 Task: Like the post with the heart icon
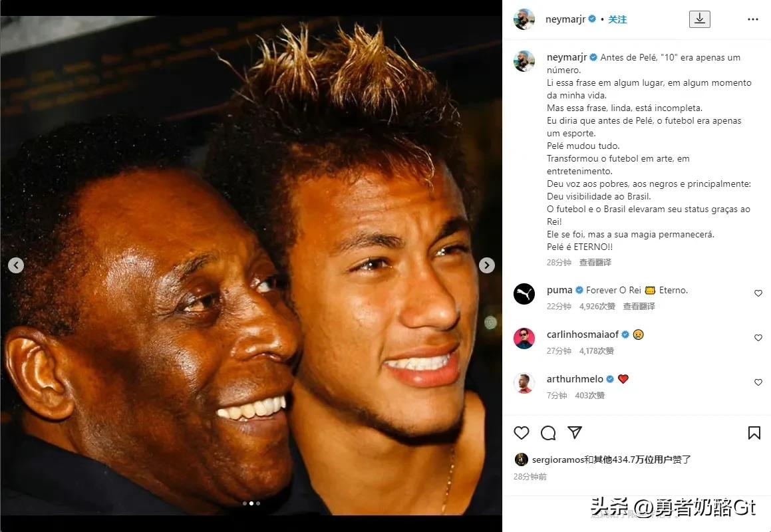tap(522, 433)
